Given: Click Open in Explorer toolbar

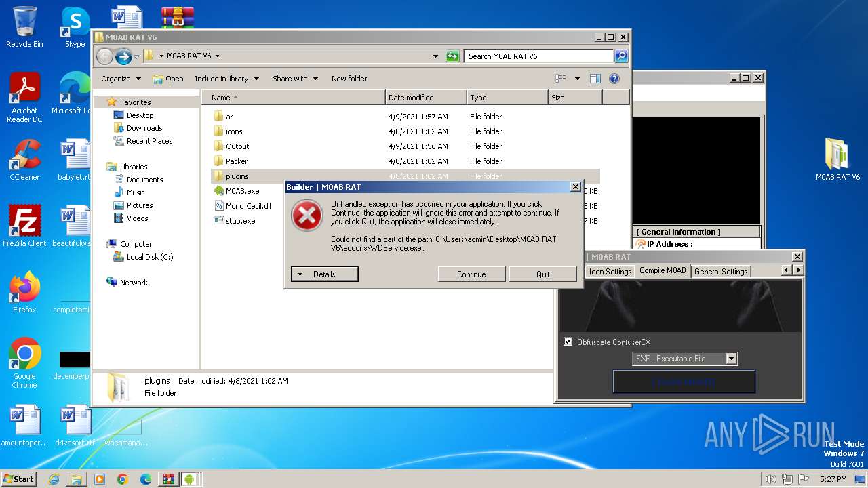Looking at the screenshot, I should click(168, 79).
